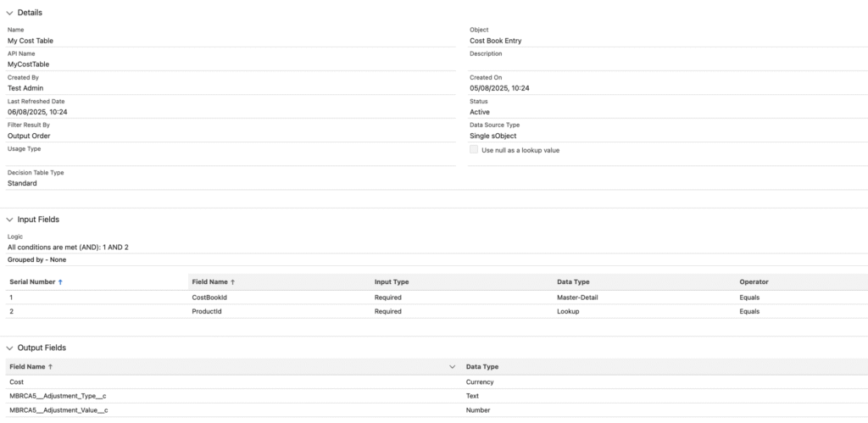Open the Output Fields Field Name column dropdown

tap(452, 367)
